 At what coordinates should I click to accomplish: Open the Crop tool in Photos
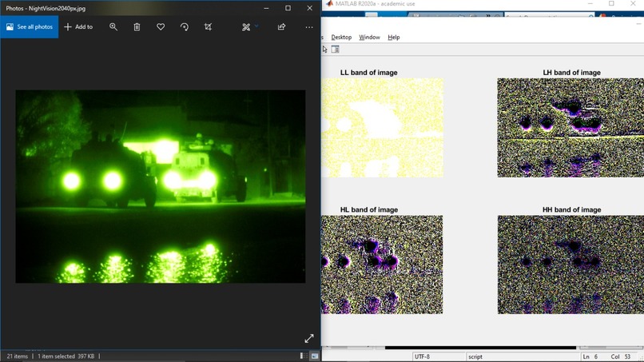tap(209, 26)
